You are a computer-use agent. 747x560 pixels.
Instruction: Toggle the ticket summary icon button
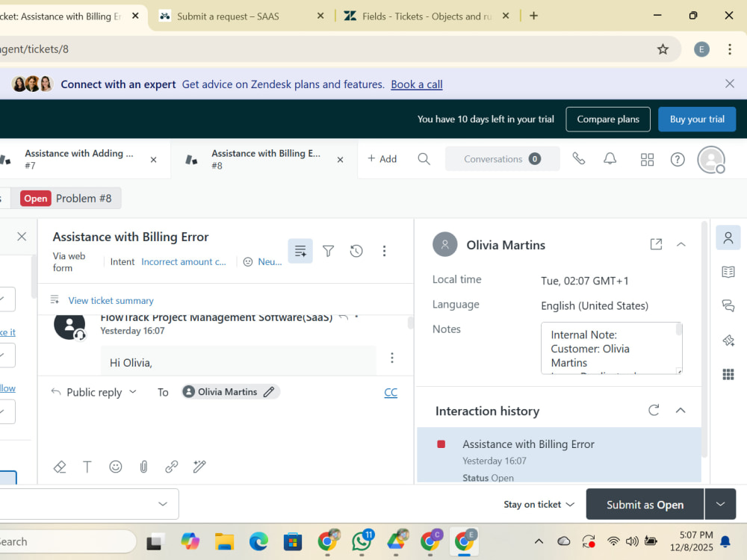[x=300, y=251]
